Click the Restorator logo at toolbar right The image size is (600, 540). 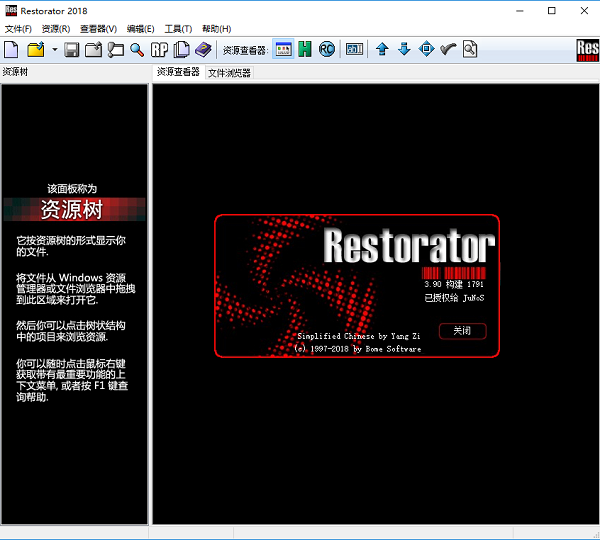click(x=587, y=49)
